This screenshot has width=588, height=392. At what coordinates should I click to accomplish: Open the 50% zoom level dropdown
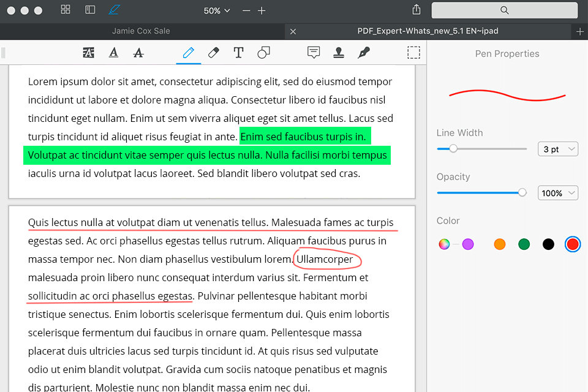217,11
